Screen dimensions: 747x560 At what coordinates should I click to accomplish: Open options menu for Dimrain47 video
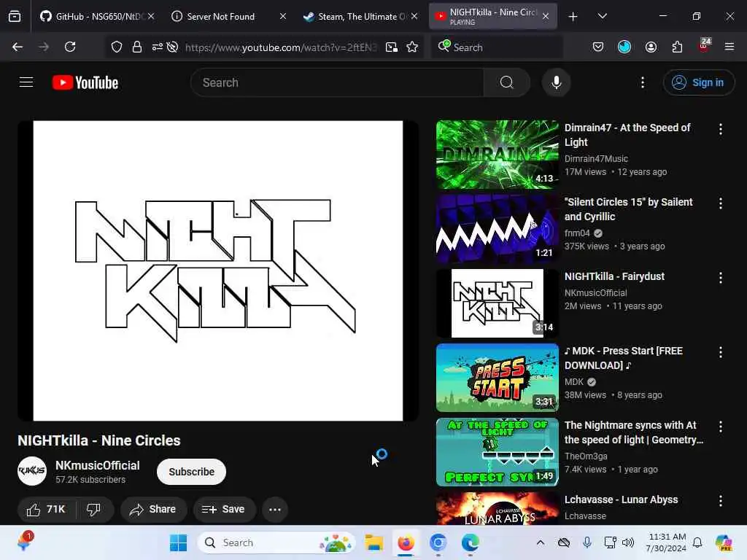720,129
